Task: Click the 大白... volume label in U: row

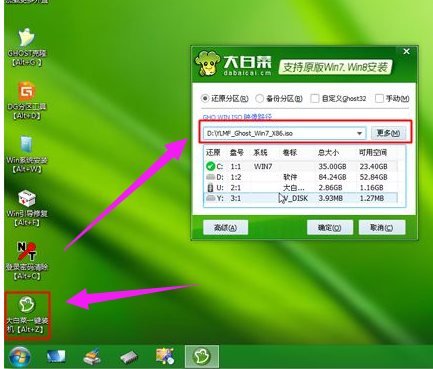Action: pyautogui.click(x=293, y=188)
